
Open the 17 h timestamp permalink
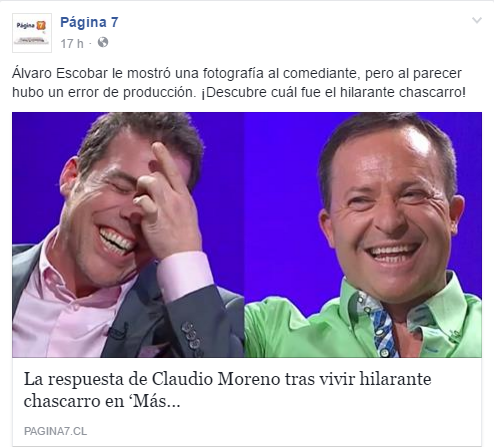point(72,43)
